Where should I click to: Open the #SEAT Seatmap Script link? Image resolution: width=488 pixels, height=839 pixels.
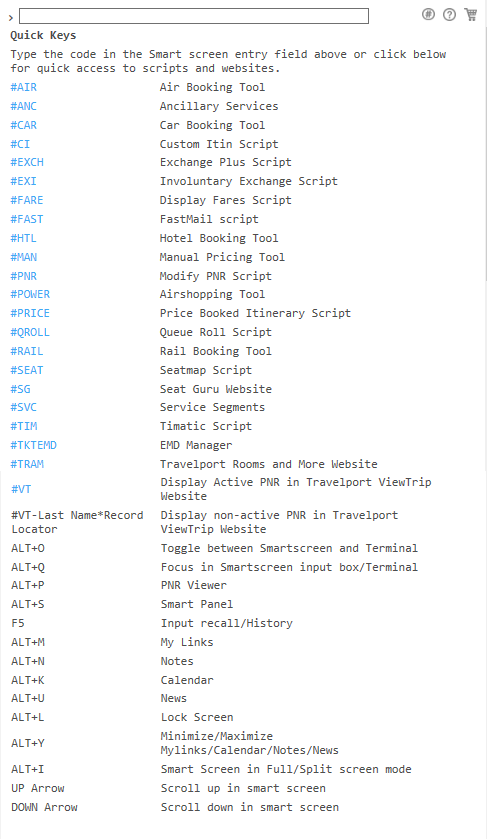27,370
